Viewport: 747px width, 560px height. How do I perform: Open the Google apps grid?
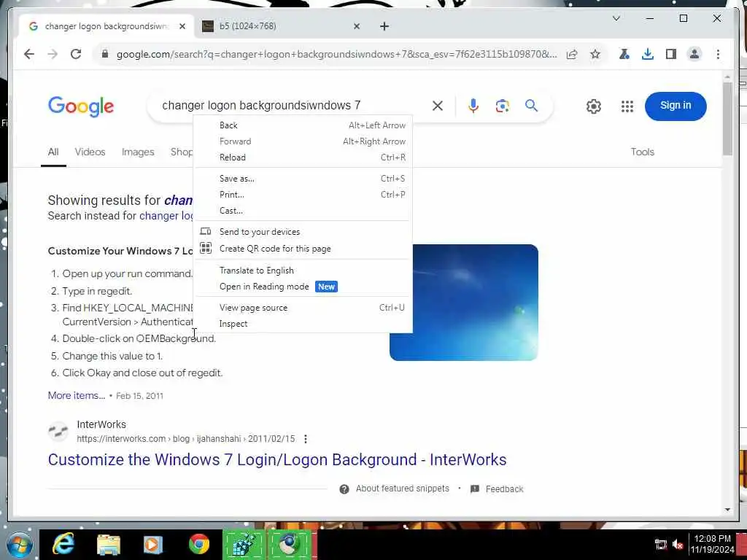coord(627,106)
